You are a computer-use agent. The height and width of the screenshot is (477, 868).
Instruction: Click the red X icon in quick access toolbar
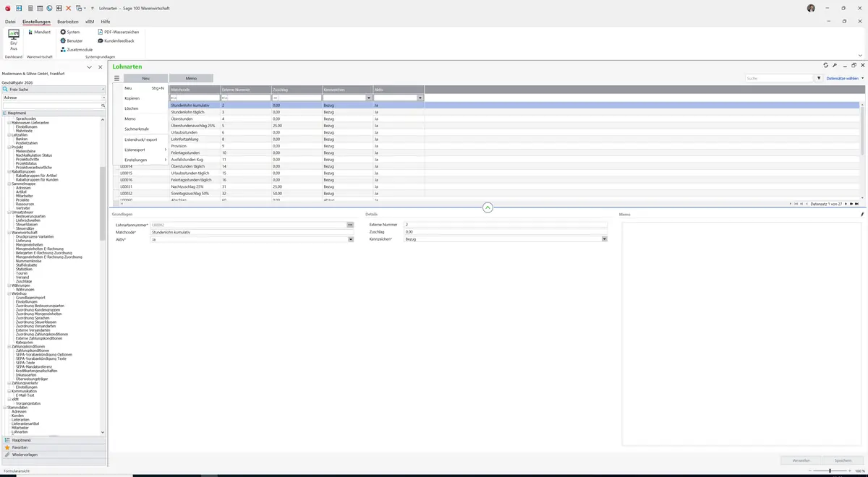click(68, 8)
